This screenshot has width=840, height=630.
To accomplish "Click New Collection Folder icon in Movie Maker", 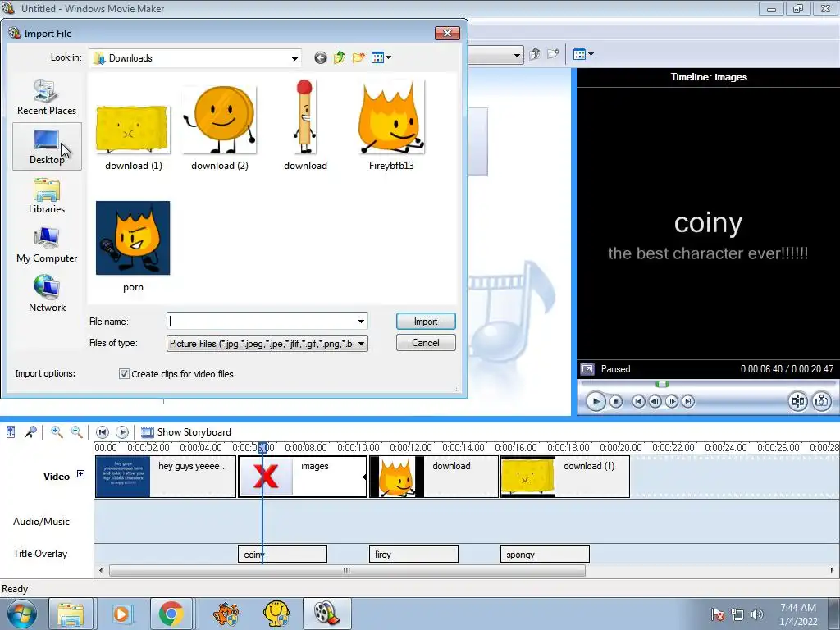I will tap(554, 54).
